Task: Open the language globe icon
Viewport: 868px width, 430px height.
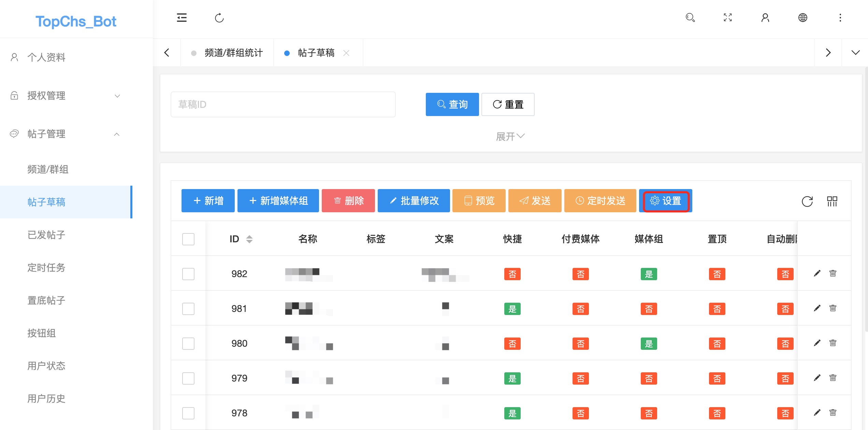Action: point(803,18)
